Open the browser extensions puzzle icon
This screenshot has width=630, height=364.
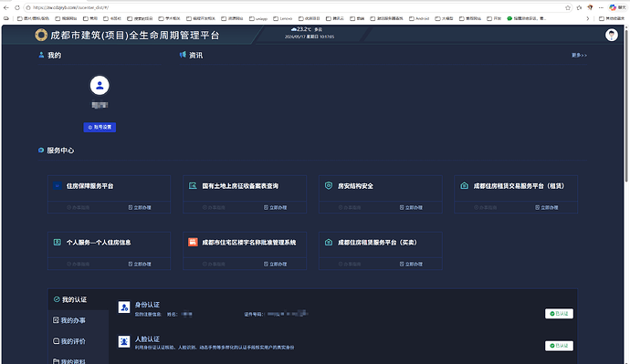coord(579,7)
